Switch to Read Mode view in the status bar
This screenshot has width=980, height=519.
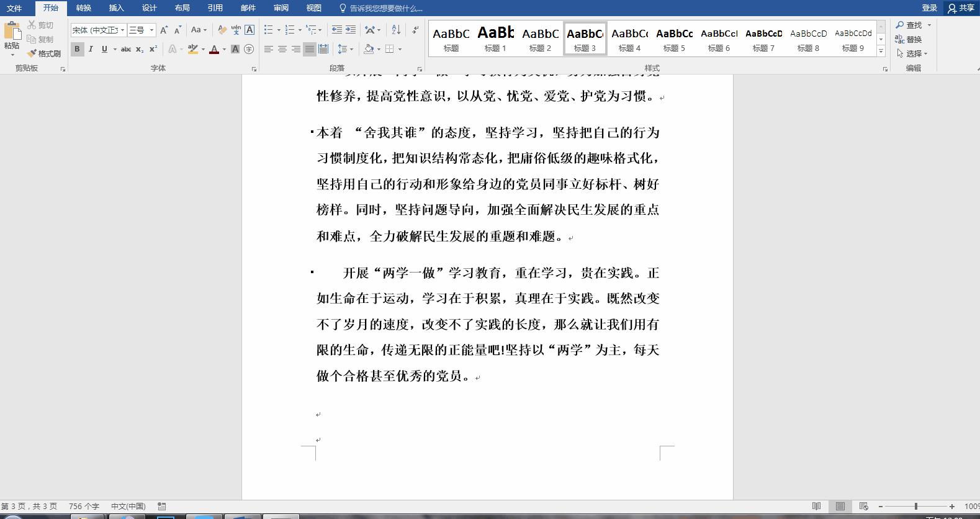click(x=817, y=507)
